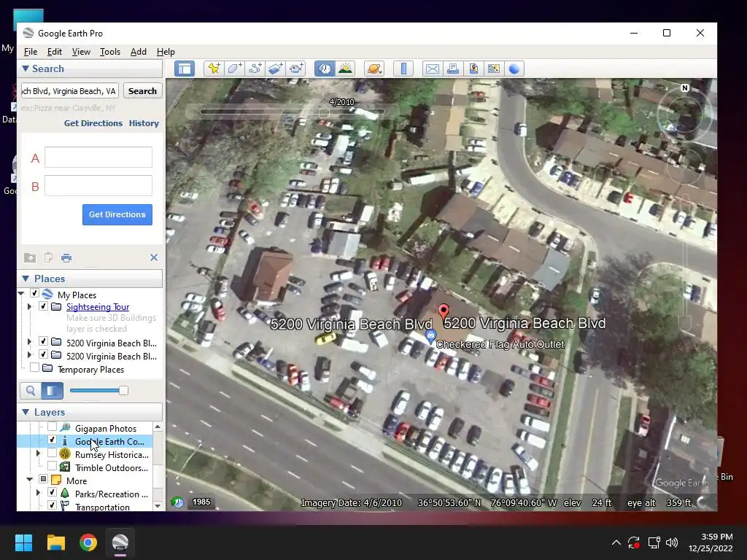Collapse the Layers panel

pos(26,412)
